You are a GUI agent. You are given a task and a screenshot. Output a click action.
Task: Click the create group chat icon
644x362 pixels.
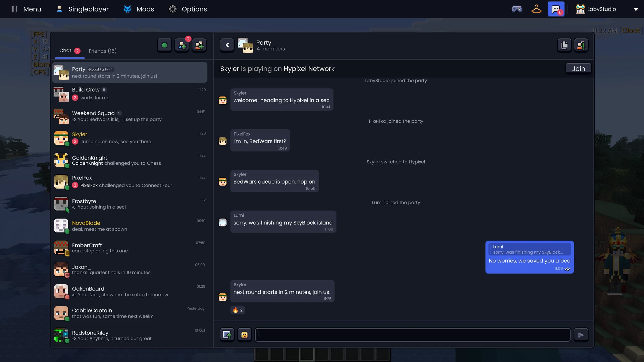click(199, 45)
